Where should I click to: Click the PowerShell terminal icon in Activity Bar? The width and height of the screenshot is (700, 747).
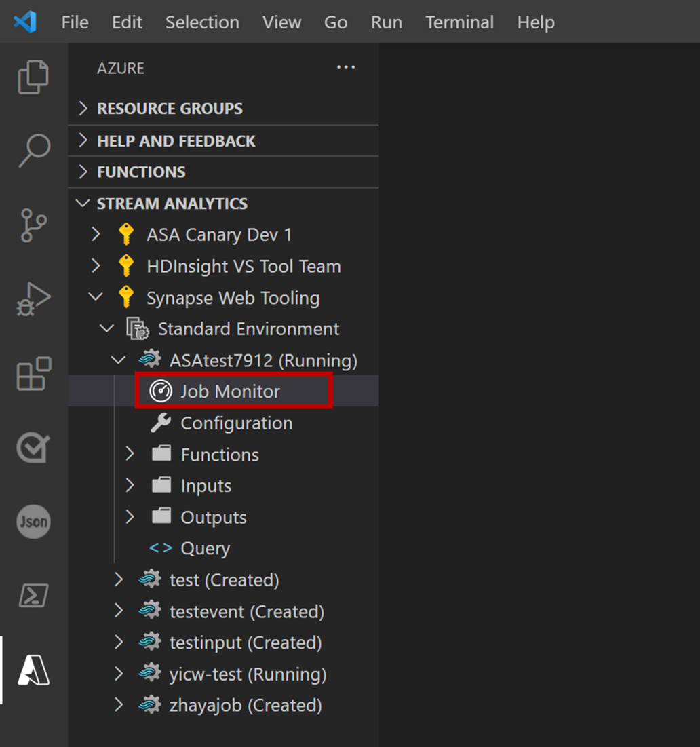point(33,596)
